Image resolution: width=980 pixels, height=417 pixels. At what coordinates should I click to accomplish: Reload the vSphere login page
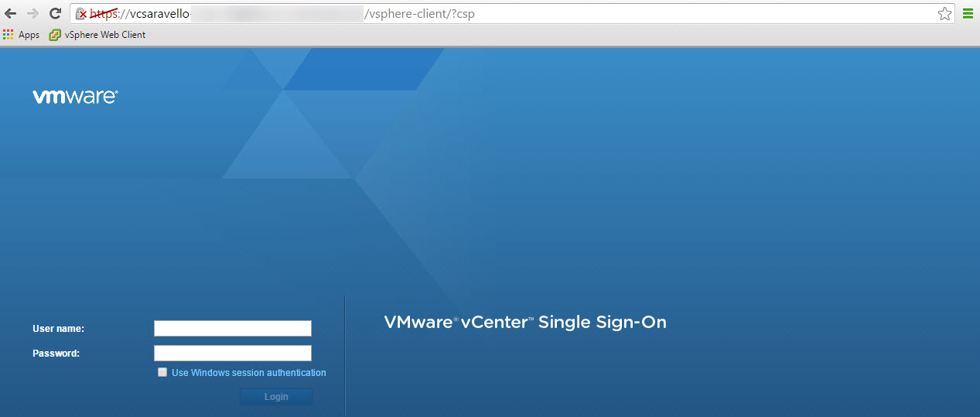pyautogui.click(x=55, y=14)
